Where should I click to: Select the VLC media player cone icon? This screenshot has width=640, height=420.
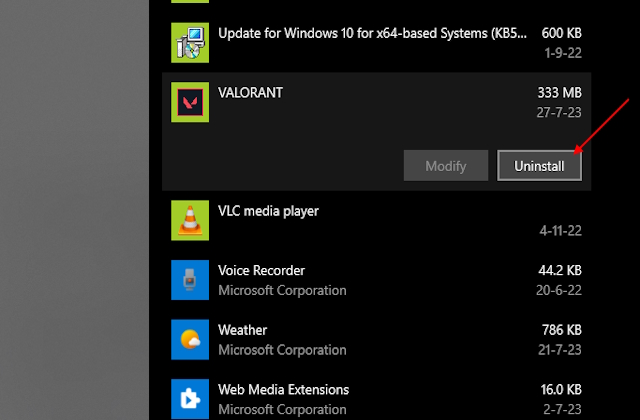[190, 220]
